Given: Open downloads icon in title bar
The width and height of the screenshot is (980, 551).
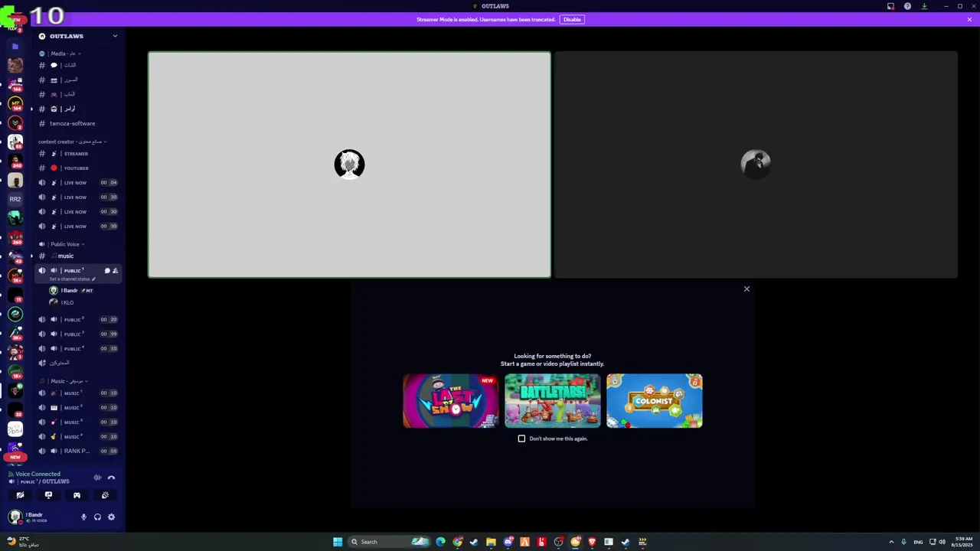Looking at the screenshot, I should coord(924,6).
